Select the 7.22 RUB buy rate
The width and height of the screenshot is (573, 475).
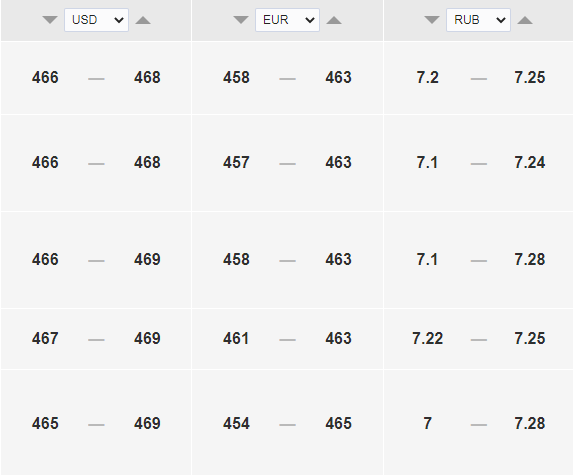(x=428, y=338)
